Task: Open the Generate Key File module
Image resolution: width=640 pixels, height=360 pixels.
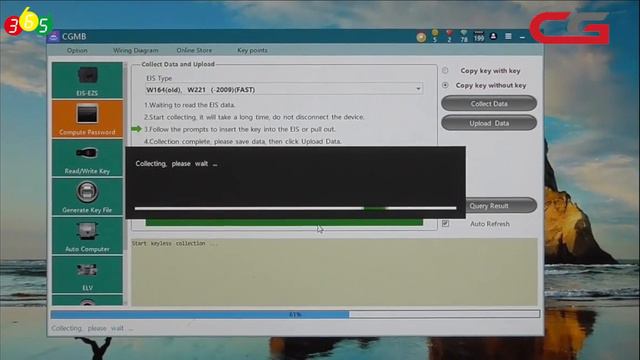Action: click(87, 197)
